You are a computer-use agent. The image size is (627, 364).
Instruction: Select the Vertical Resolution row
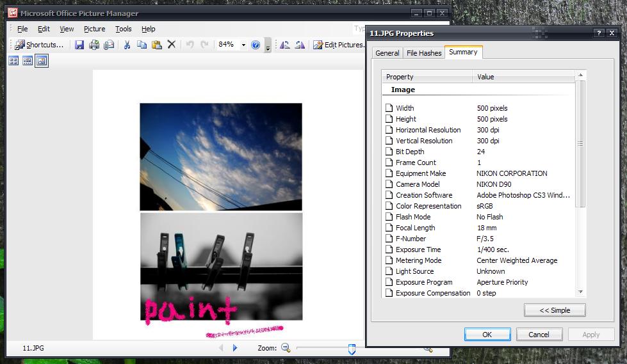pos(478,141)
